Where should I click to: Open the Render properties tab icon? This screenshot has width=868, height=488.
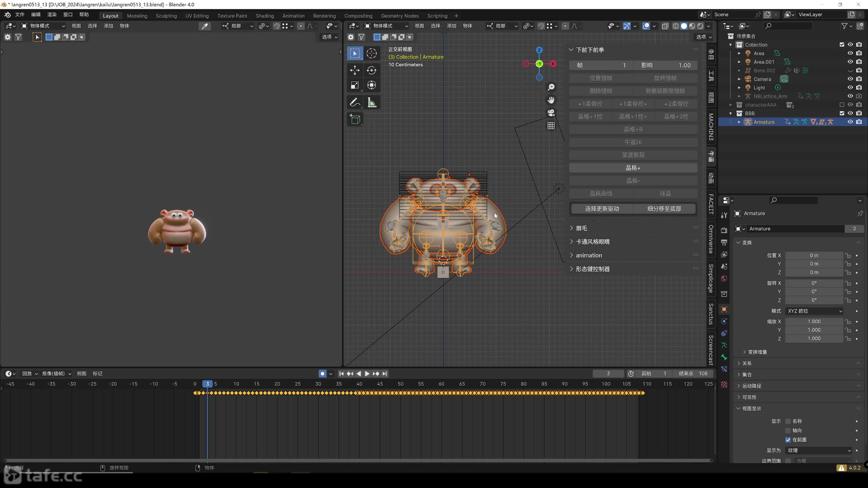(724, 230)
